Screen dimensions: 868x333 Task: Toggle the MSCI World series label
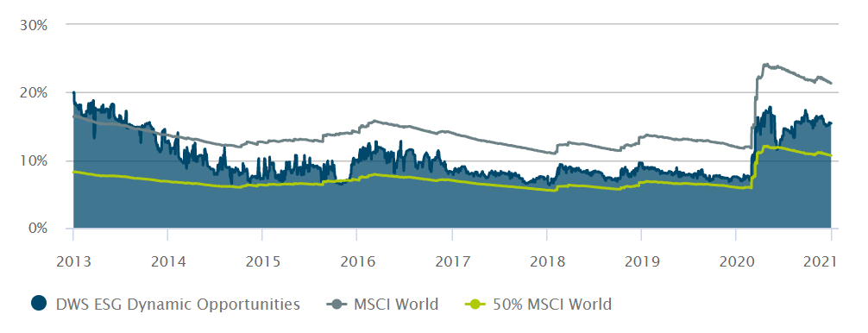396,304
